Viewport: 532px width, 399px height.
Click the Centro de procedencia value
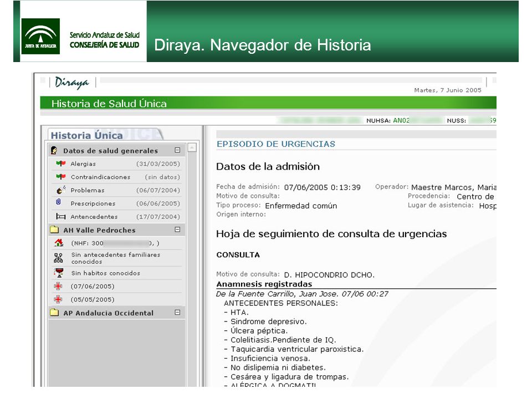click(x=475, y=196)
